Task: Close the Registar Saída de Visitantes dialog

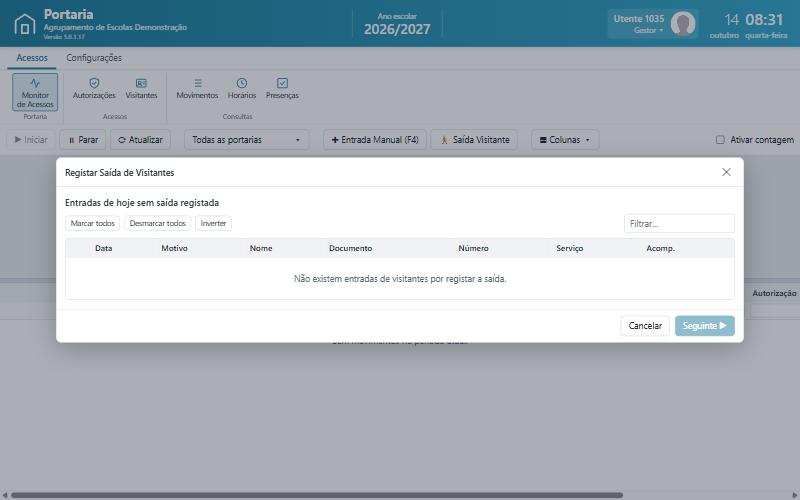Action: (x=726, y=172)
